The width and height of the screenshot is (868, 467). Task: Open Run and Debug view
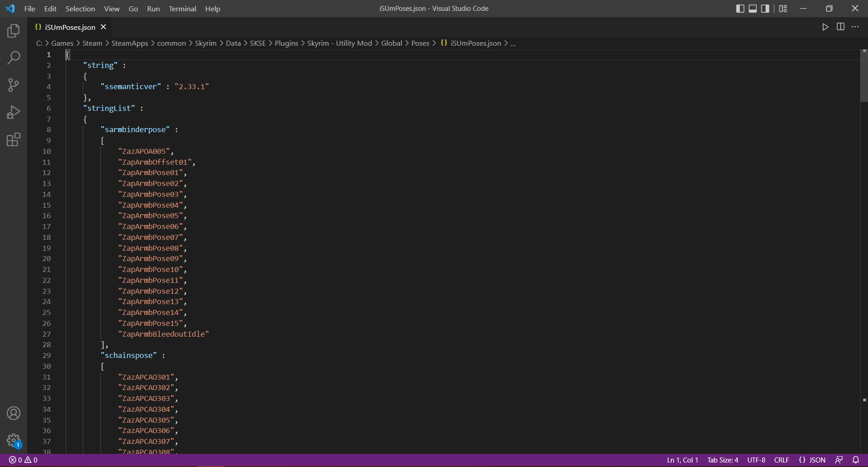(14, 112)
